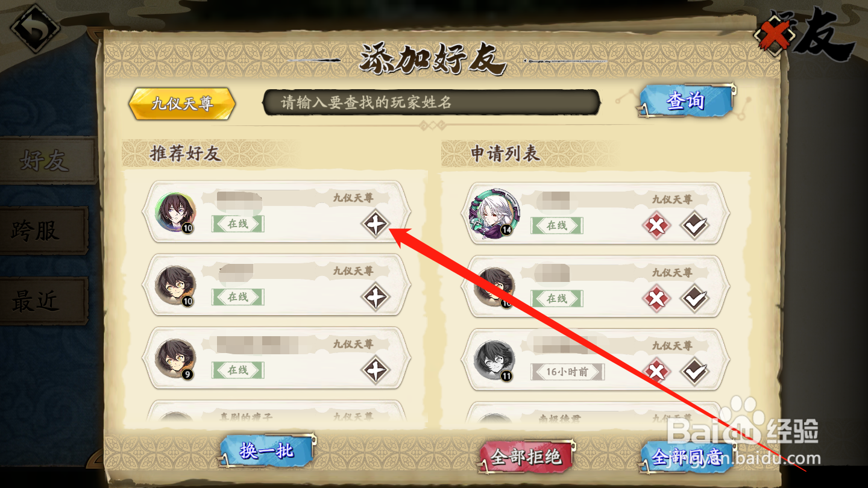Refresh recommendations with 换一批 button
Viewport: 868px width, 488px height.
(x=266, y=451)
